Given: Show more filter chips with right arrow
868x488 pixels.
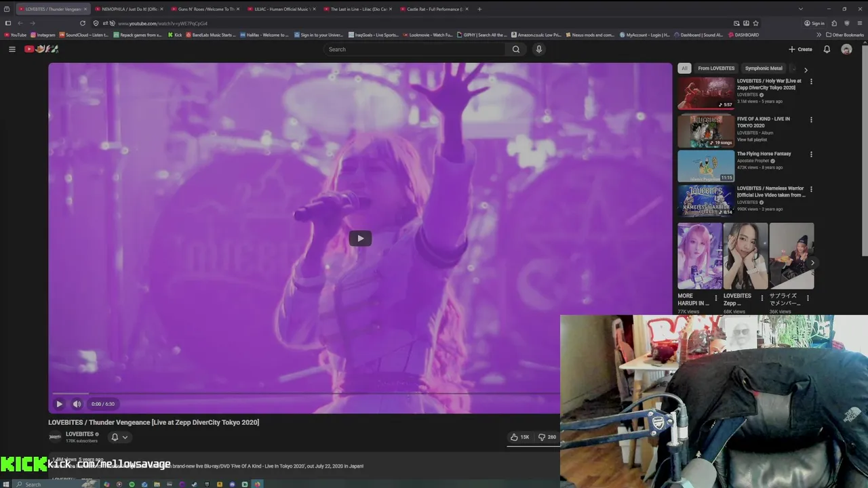Looking at the screenshot, I should pos(806,69).
